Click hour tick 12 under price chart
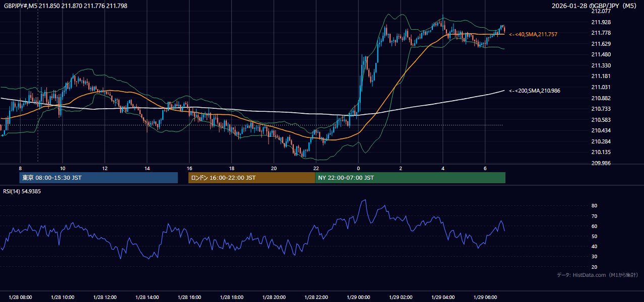 coord(105,168)
